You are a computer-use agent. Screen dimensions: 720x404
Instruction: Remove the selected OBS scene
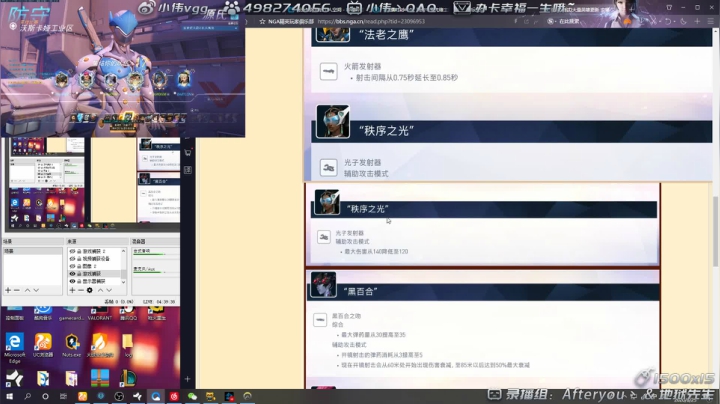coord(17,290)
